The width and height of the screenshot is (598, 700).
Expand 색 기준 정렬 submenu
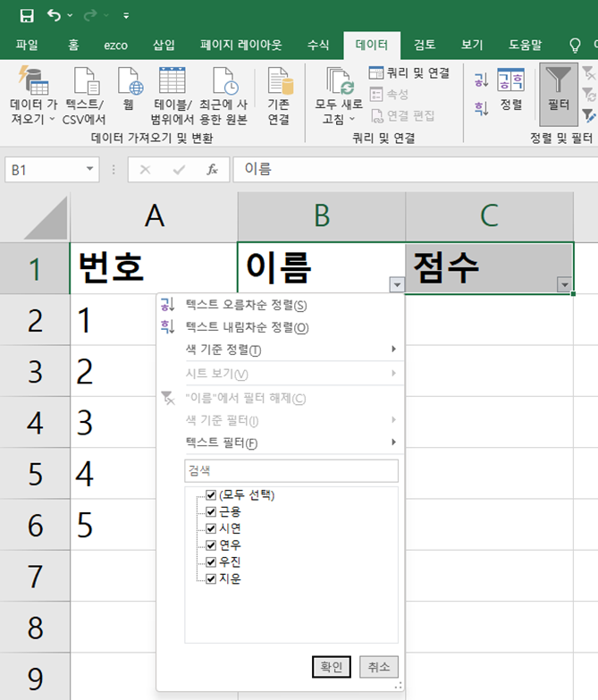(281, 350)
